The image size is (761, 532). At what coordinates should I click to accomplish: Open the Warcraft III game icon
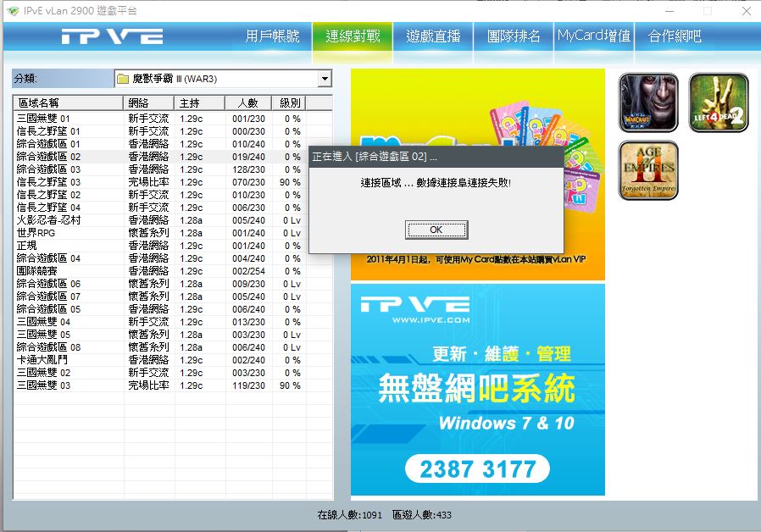pyautogui.click(x=648, y=103)
